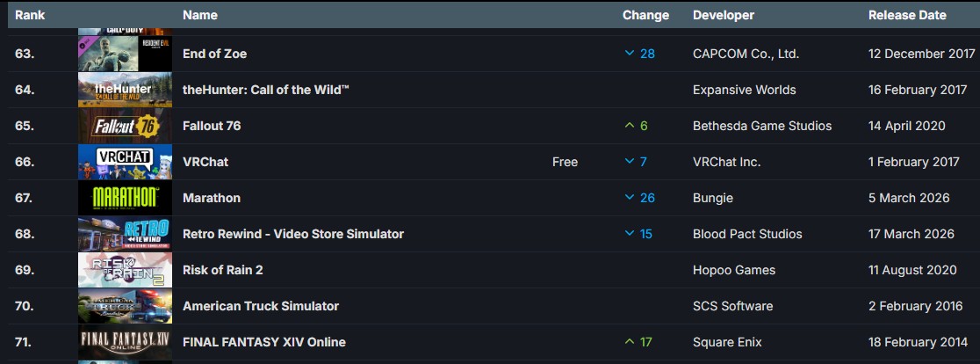Screen dimensions: 980x364
Task: Click the Risk of Rain 2 thumbnail
Action: pyautogui.click(x=125, y=270)
